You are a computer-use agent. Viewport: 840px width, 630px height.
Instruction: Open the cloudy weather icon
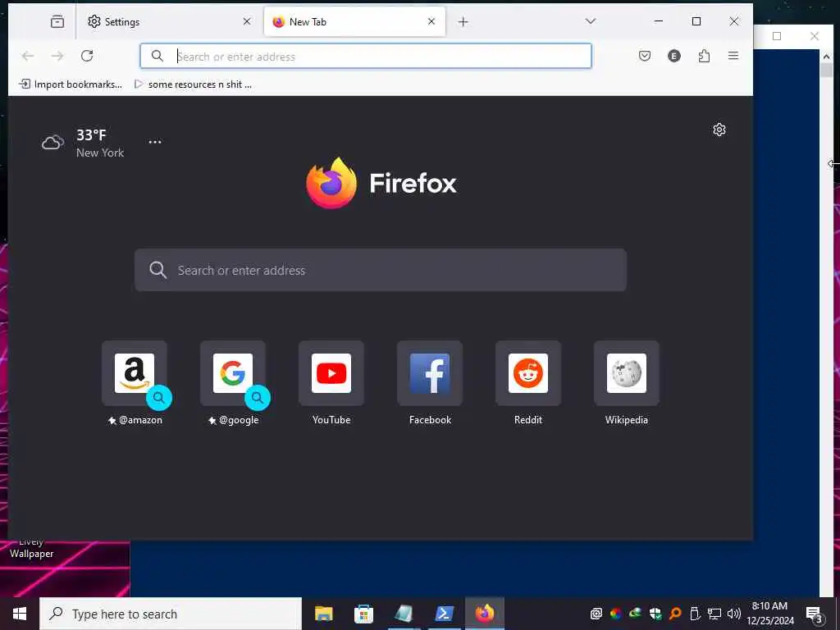[53, 143]
